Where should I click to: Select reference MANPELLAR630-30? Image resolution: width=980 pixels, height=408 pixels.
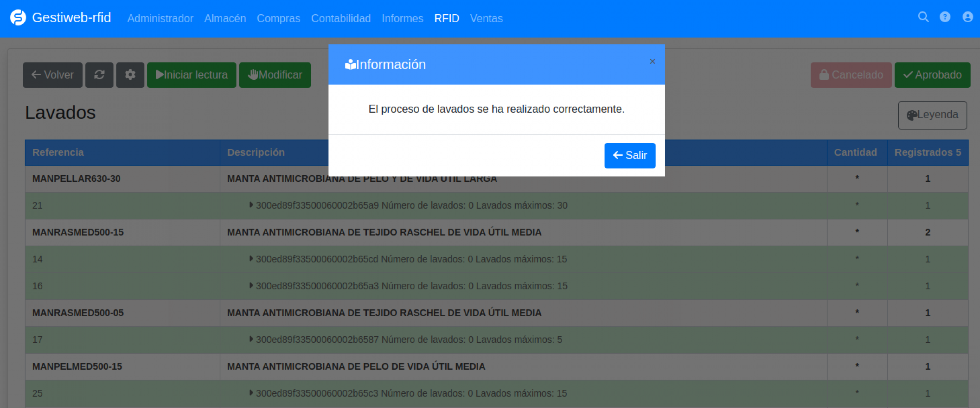pyautogui.click(x=76, y=179)
